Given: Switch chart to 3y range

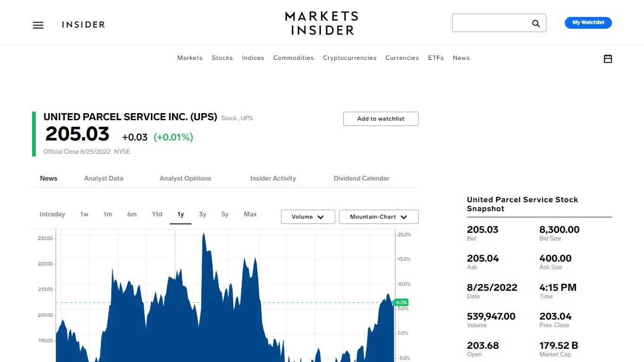Looking at the screenshot, I should coord(203,214).
